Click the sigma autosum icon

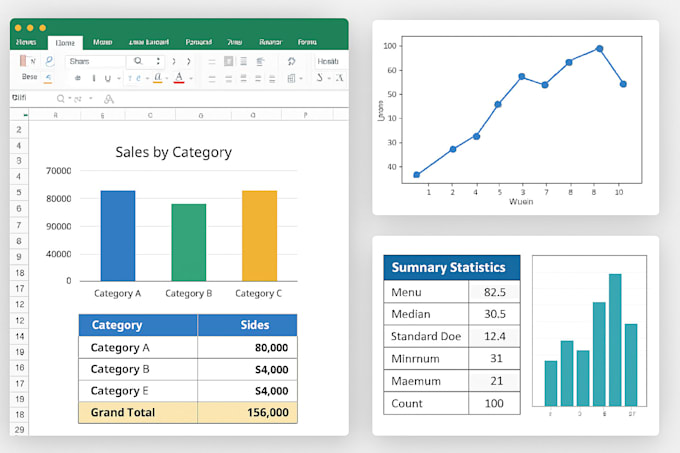(320, 77)
